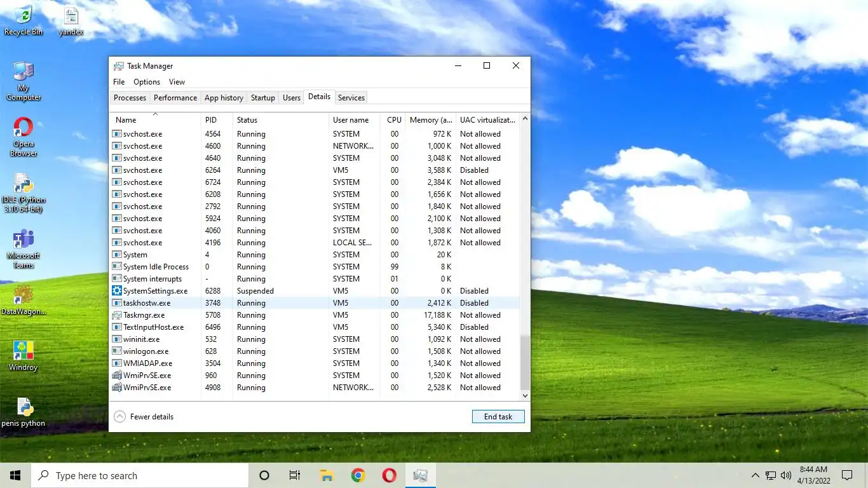This screenshot has height=488, width=868.
Task: Sort by Memory column header
Action: point(430,119)
